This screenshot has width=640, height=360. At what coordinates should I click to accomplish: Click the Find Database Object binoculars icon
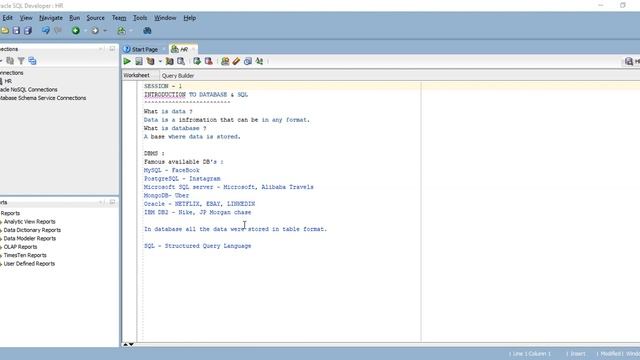click(147, 31)
